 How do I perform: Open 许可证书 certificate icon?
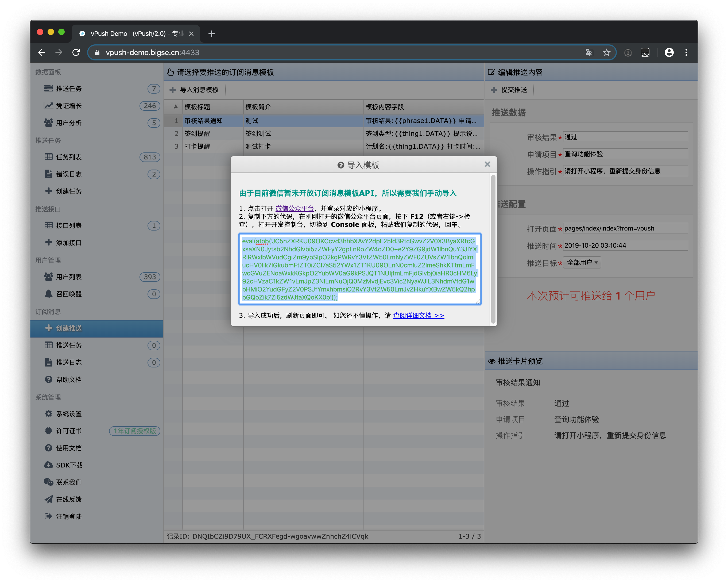point(49,431)
